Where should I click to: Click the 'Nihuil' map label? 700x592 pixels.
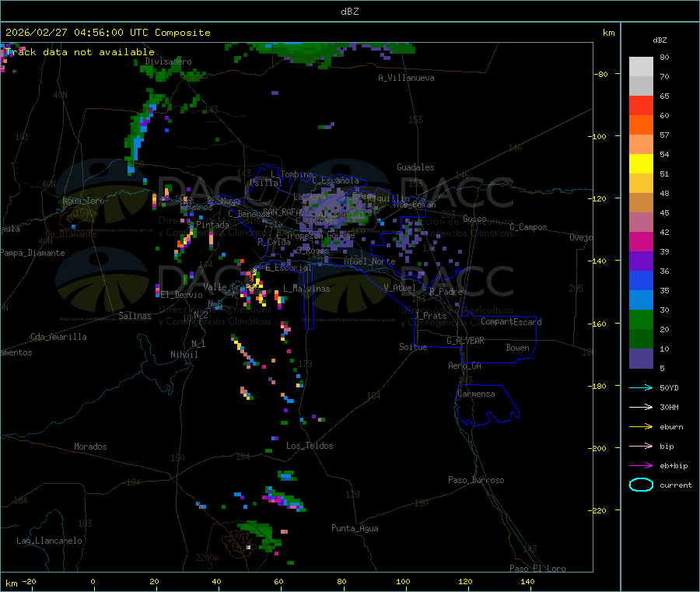tap(184, 355)
